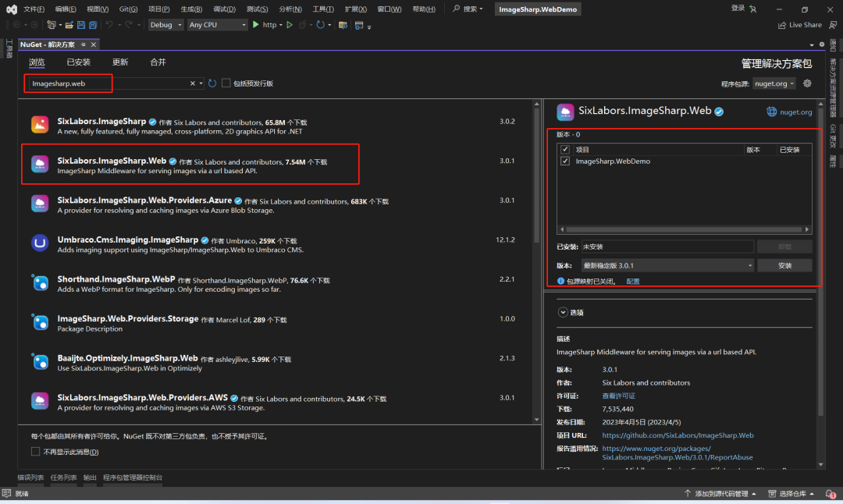
Task: Open the Debug configuration dropdown
Action: [165, 25]
